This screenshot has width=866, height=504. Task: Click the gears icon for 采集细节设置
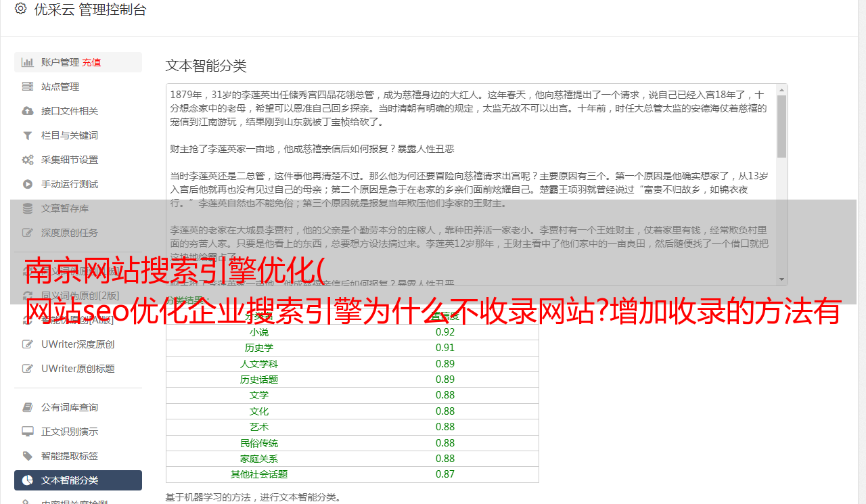28,160
